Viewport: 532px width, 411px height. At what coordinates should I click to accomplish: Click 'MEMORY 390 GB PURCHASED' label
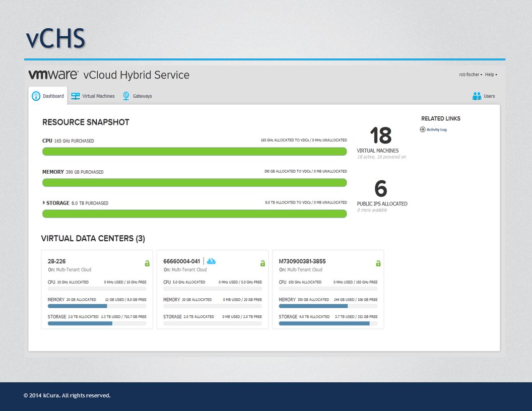coord(73,172)
